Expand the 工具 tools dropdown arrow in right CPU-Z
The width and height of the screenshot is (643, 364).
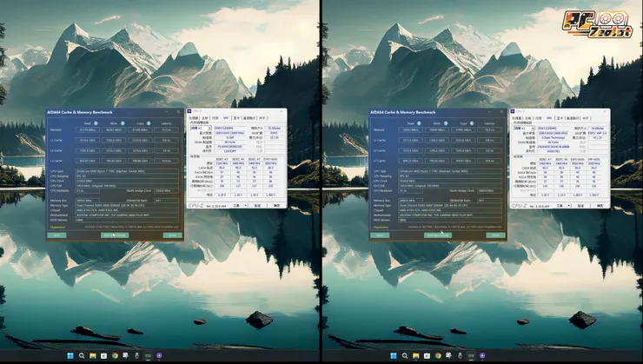pyautogui.click(x=569, y=205)
